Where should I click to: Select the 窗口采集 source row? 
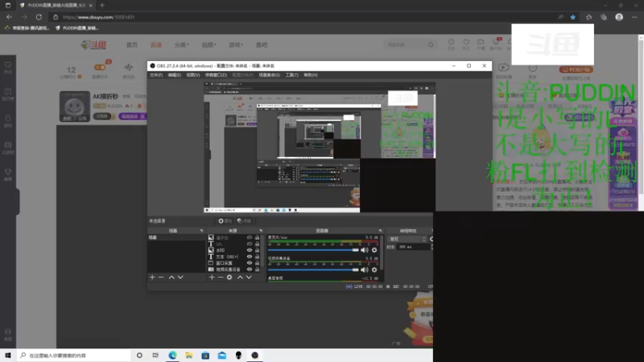coord(233,263)
